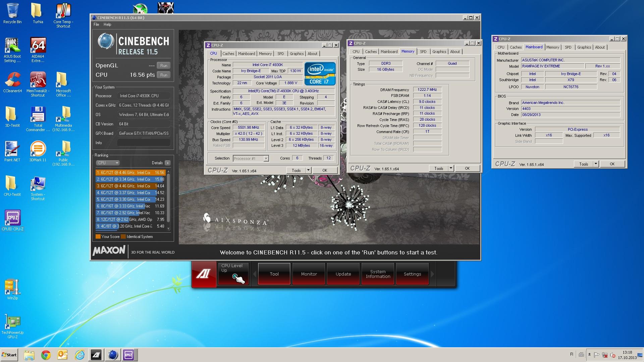
Task: Launch MemTweakIt shortcut icon
Action: 38,84
